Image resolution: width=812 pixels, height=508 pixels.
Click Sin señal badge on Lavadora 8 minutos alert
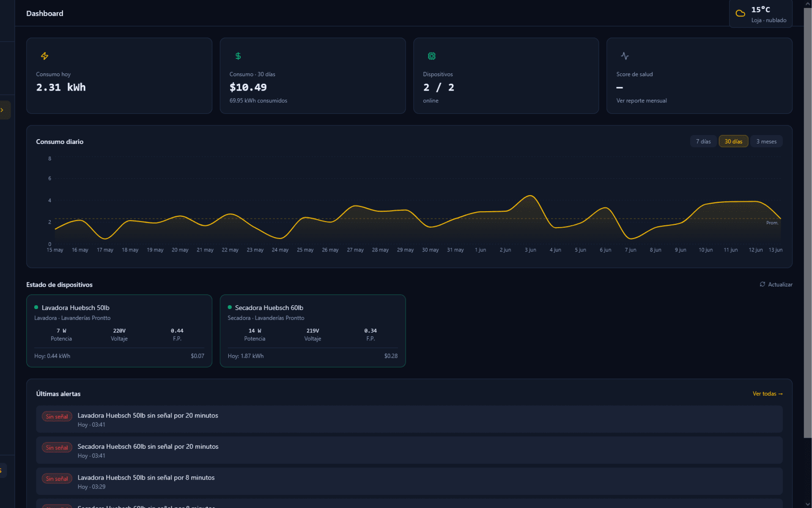(57, 478)
